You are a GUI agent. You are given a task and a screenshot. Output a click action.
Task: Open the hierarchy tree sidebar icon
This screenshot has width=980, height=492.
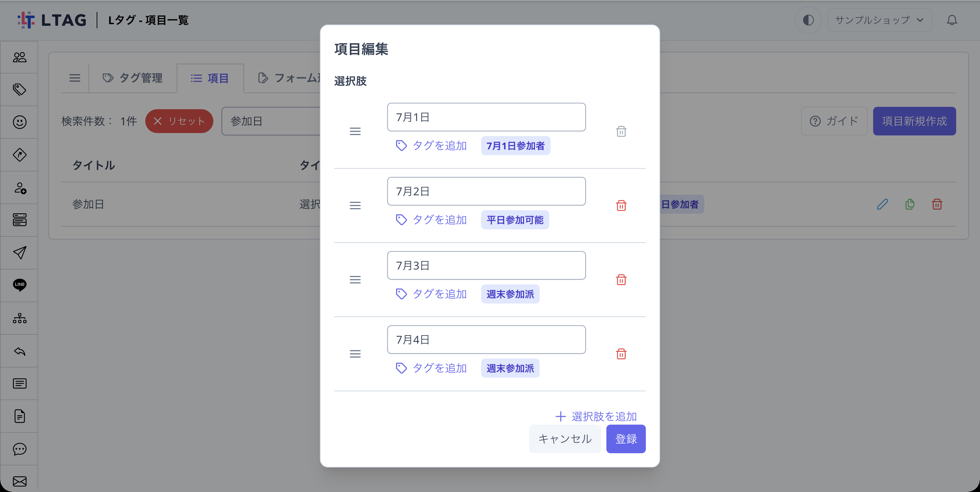coord(19,318)
